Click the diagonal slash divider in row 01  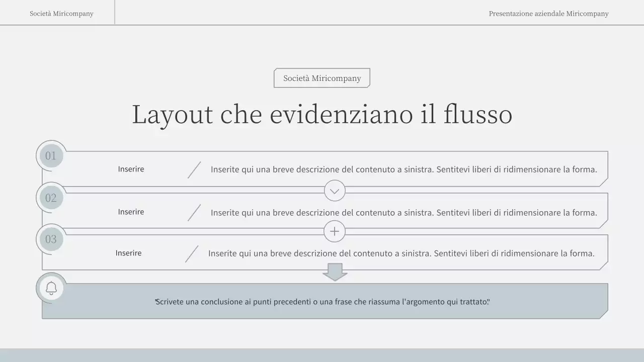pyautogui.click(x=193, y=169)
